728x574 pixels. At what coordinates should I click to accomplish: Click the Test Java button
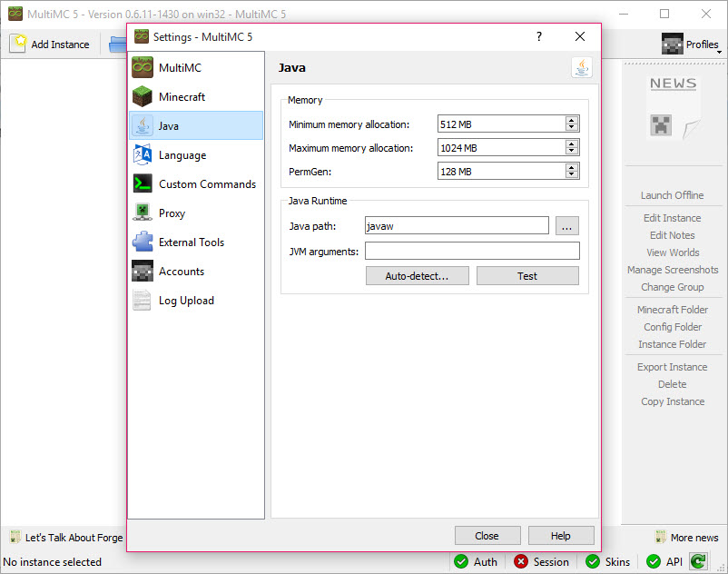tap(527, 276)
